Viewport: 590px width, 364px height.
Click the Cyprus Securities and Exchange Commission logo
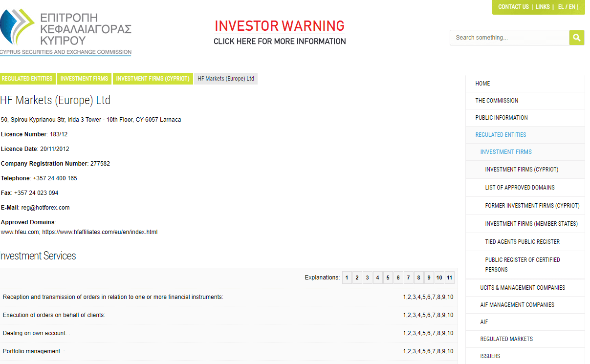point(66,30)
